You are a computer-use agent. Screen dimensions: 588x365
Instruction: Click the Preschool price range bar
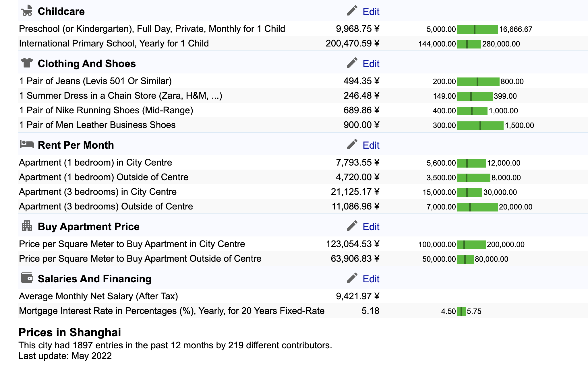point(477,29)
